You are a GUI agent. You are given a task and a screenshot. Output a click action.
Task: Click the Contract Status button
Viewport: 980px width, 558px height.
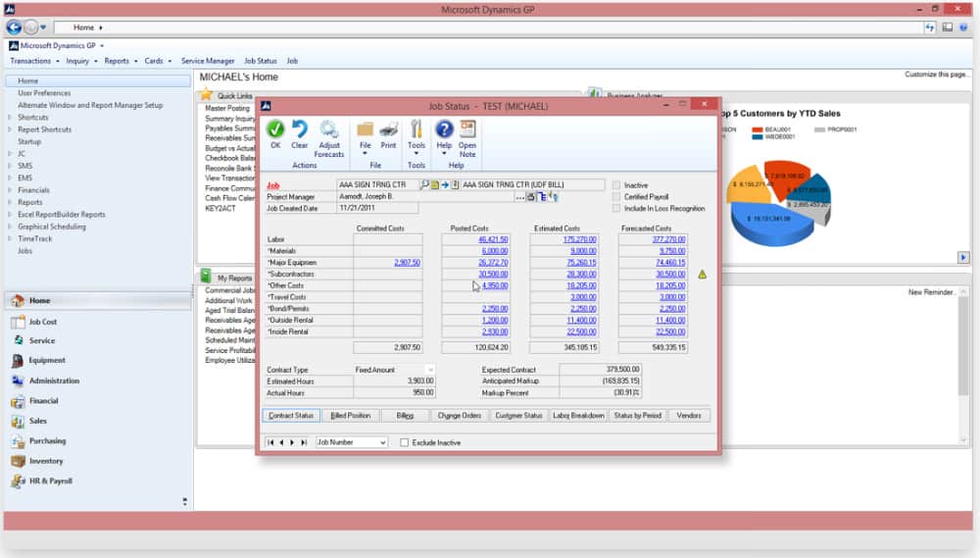[291, 416]
